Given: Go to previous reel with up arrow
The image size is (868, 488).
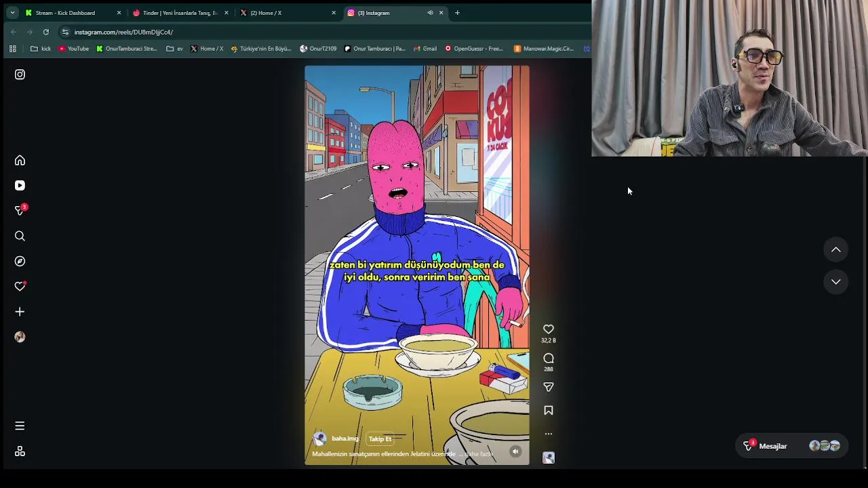Looking at the screenshot, I should click(836, 250).
